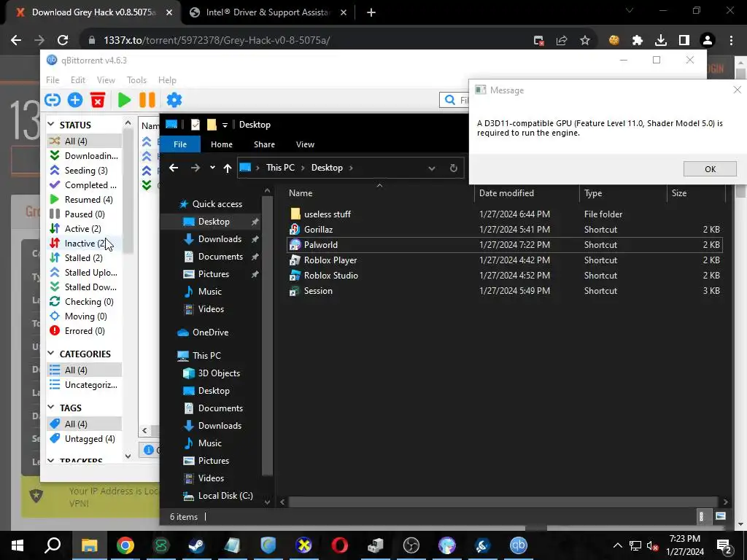Click the red Delete torrent icon
This screenshot has width=747, height=560.
pos(98,100)
